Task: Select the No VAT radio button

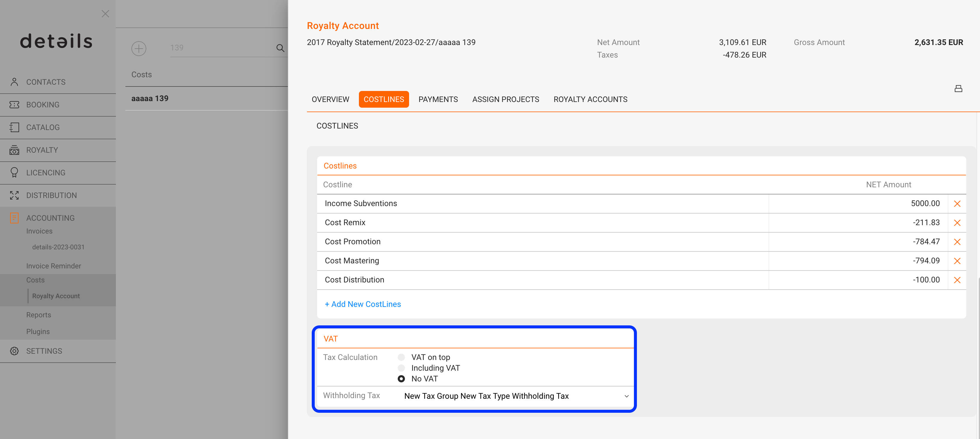Action: pyautogui.click(x=401, y=378)
